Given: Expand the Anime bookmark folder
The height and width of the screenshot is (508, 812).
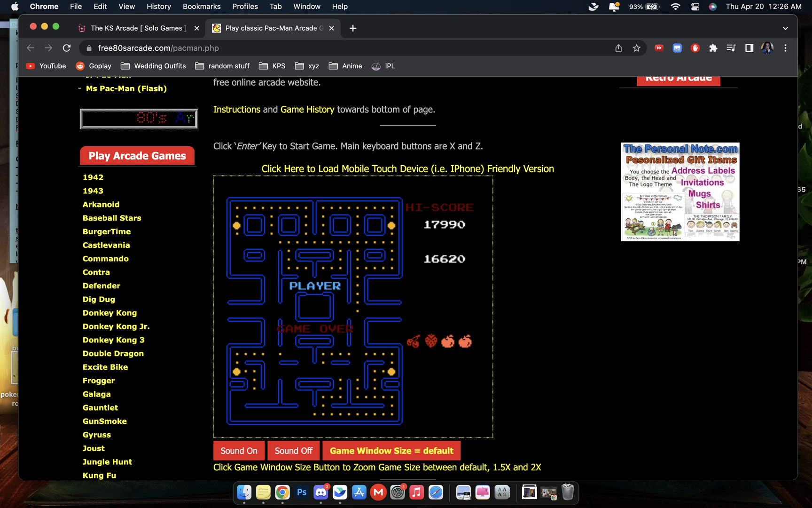Looking at the screenshot, I should coord(345,66).
